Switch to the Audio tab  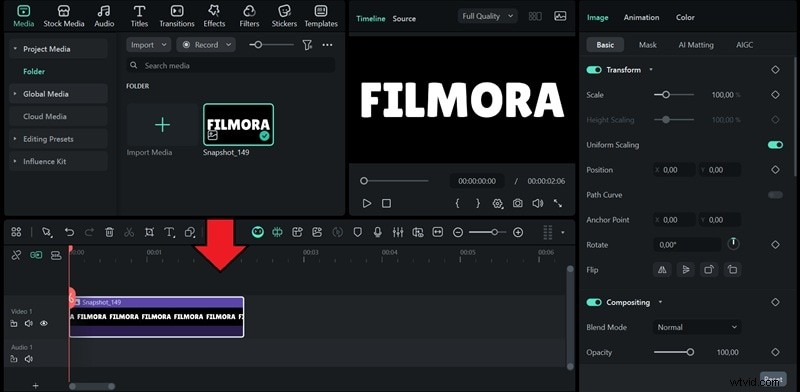[104, 16]
